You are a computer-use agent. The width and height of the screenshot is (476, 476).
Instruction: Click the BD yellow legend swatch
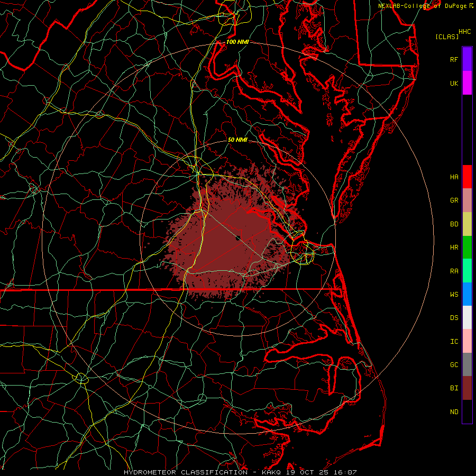pyautogui.click(x=467, y=224)
